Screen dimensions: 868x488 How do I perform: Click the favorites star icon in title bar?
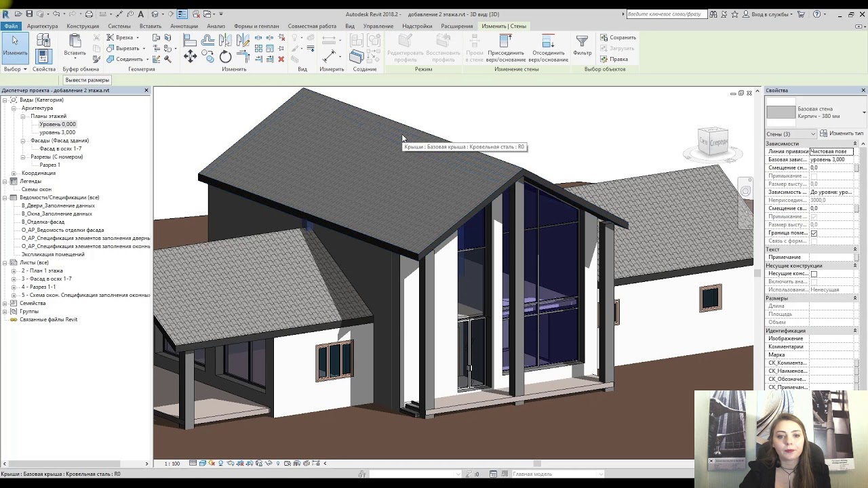734,14
